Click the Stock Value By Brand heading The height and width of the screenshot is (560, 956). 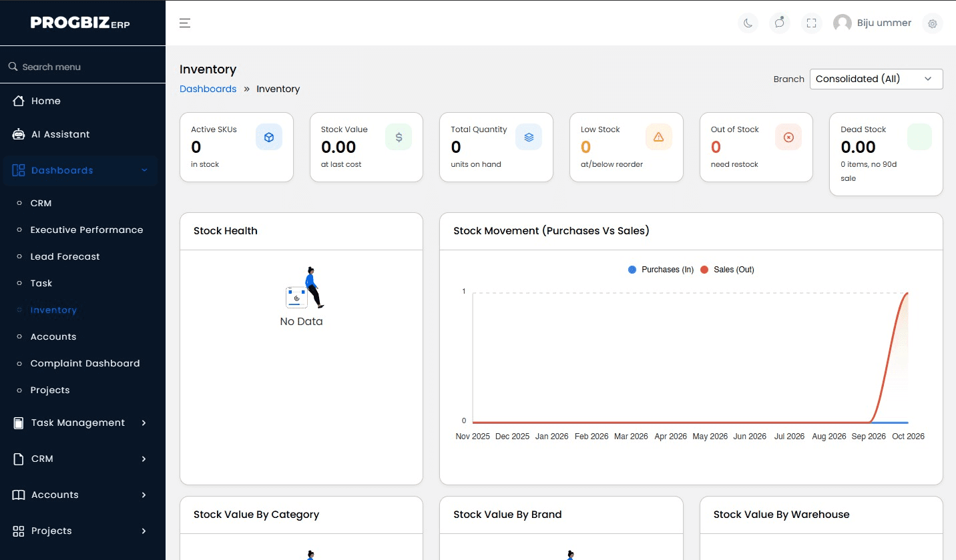coord(507,515)
